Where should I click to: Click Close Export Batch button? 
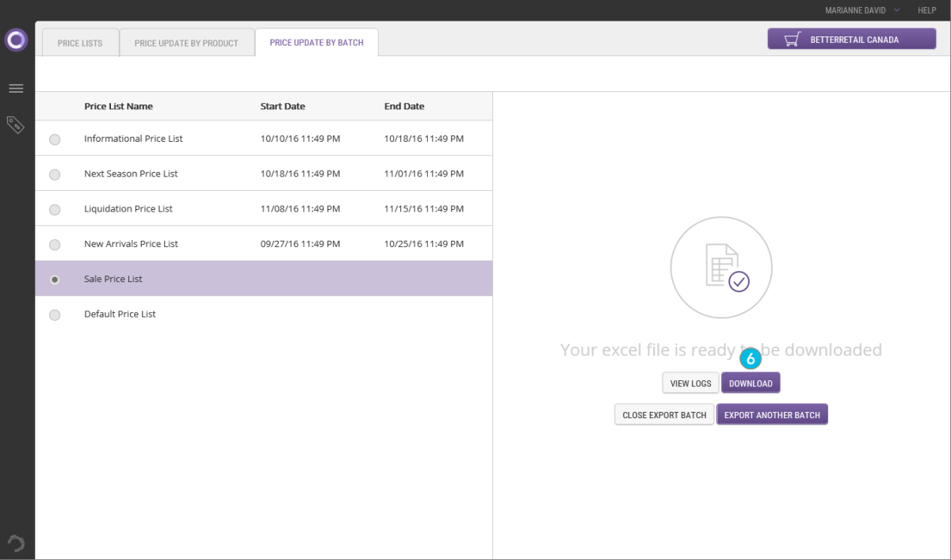664,415
